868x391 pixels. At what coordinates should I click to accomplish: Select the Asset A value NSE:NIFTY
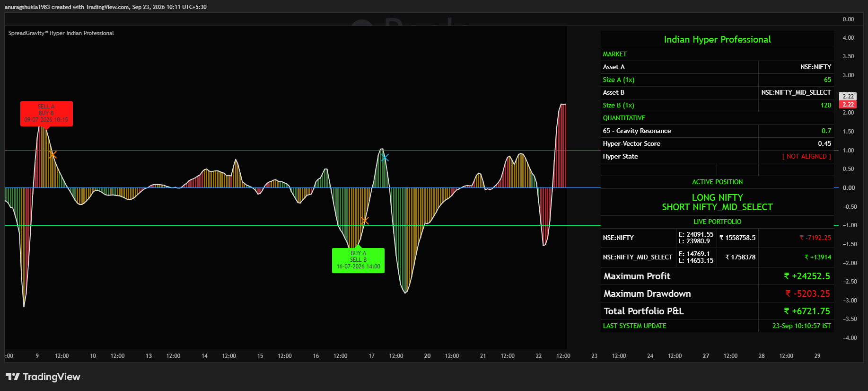[815, 67]
